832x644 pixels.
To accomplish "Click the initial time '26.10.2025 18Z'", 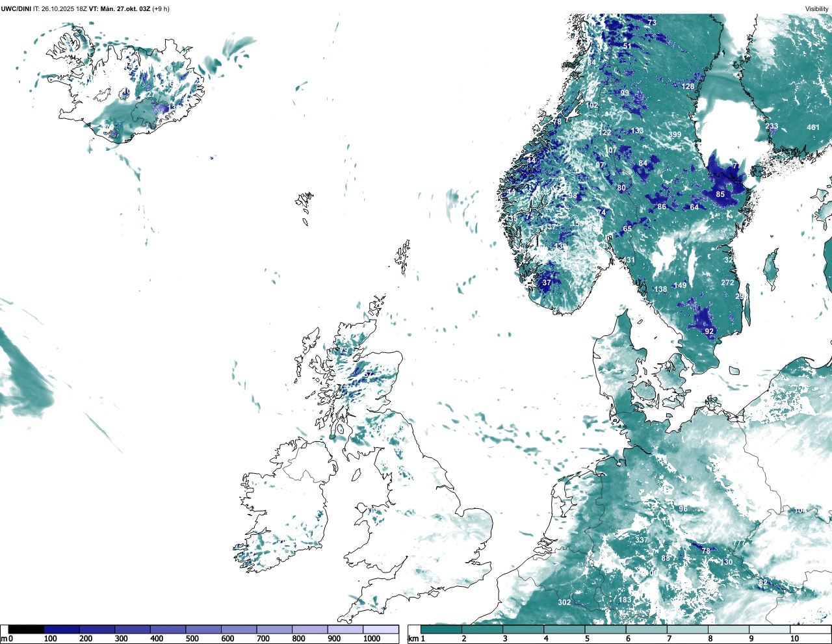I will [64, 8].
